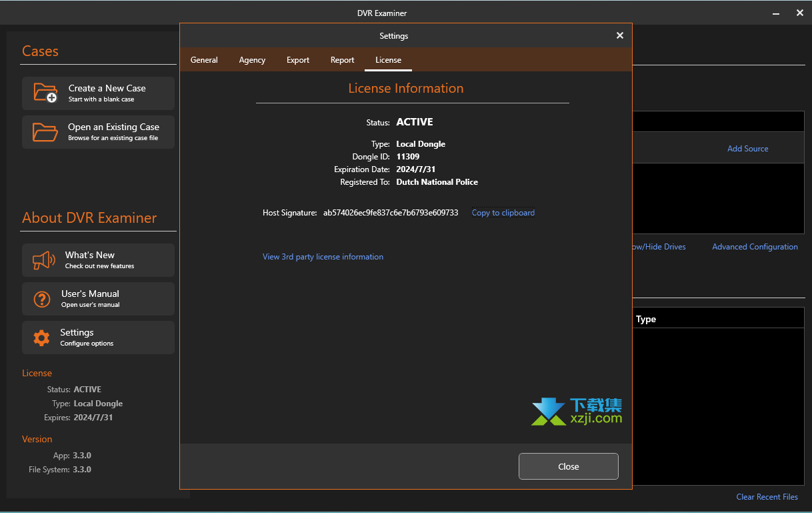Viewport: 812px width, 513px height.
Task: Close the Settings dialog with the X
Action: pyautogui.click(x=620, y=35)
